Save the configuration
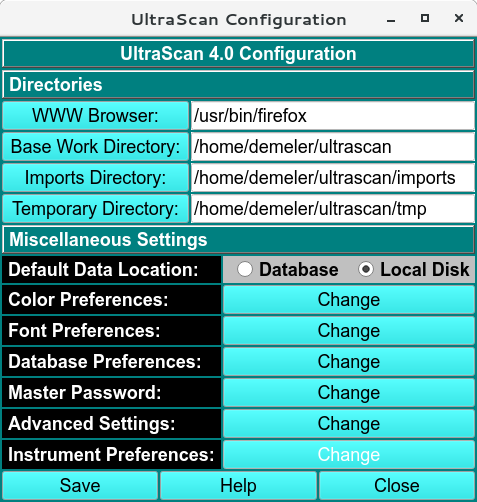The image size is (477, 502). tap(80, 485)
